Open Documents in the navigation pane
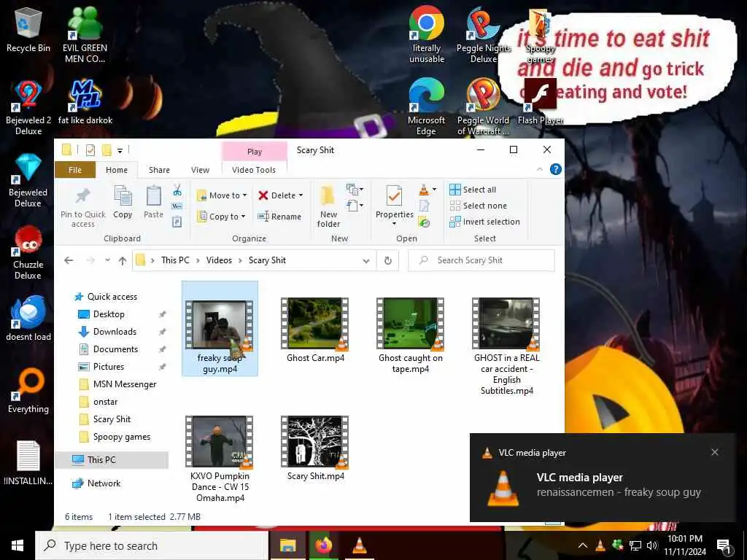The image size is (747, 560). 115,349
